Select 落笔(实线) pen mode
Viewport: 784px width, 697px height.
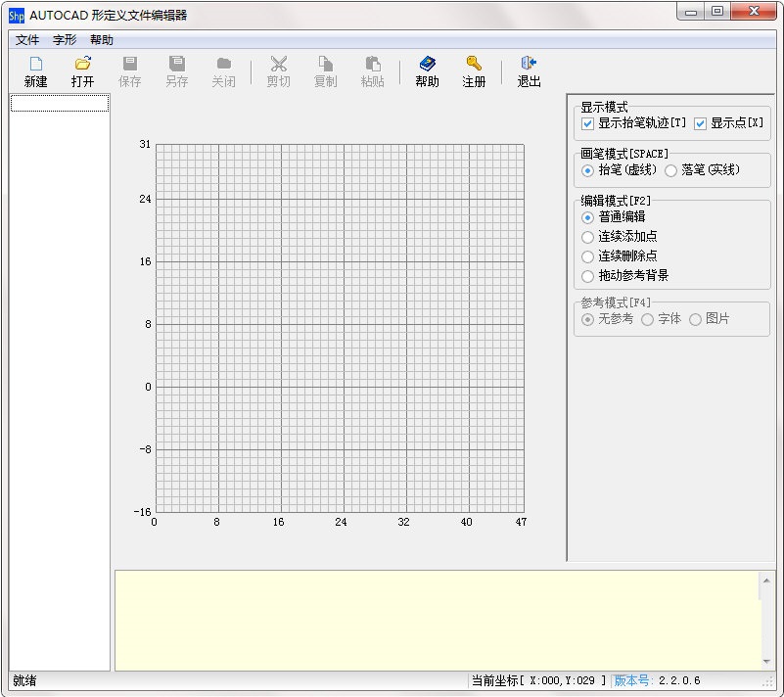[x=670, y=170]
